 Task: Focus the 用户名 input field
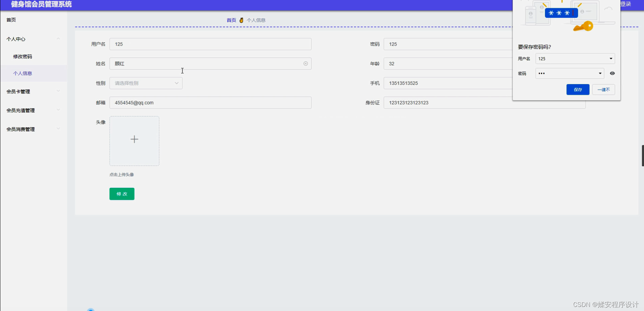[211, 44]
